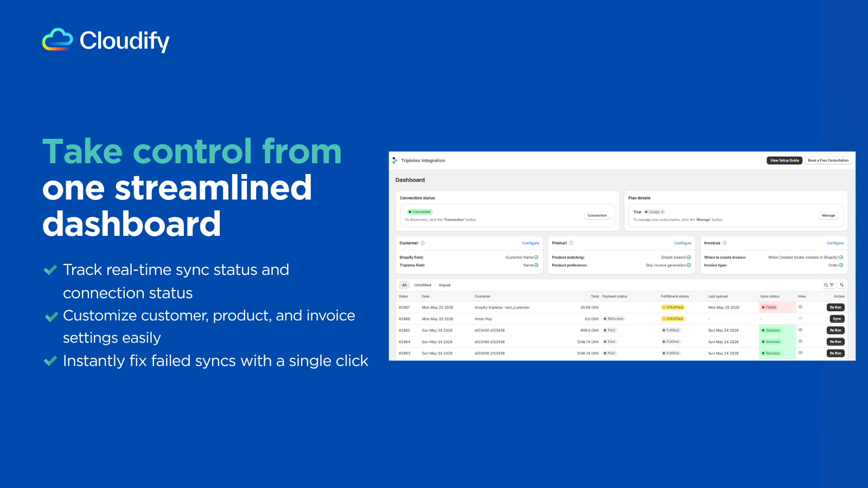868x488 pixels.
Task: Click the info icon next to Invoices
Action: [x=724, y=243]
